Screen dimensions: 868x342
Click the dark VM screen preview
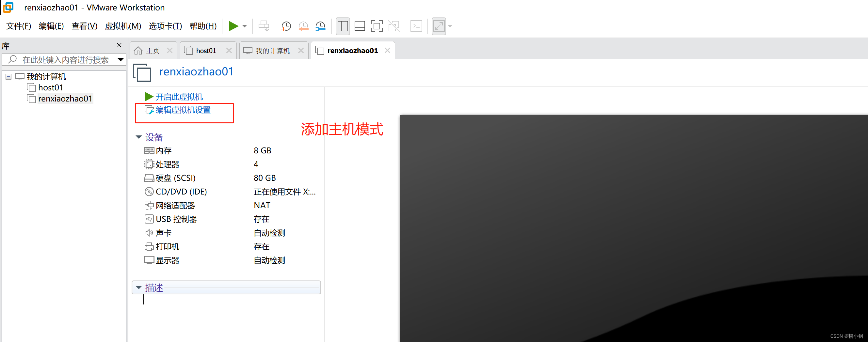[x=634, y=228]
